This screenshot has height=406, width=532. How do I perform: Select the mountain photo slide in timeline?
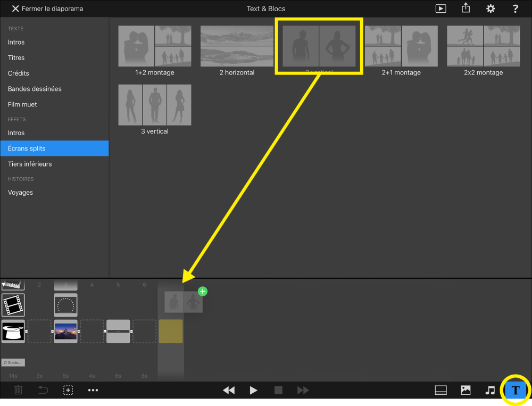[65, 332]
